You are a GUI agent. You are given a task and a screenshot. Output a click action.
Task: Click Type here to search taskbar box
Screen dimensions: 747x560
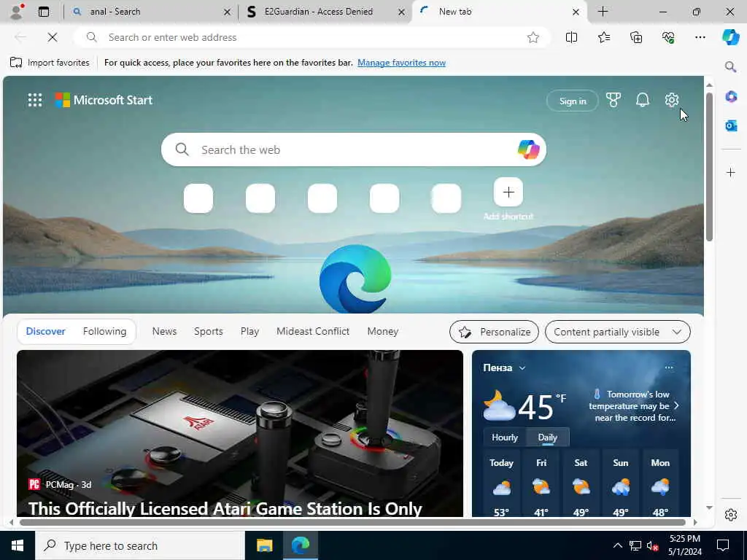(139, 545)
